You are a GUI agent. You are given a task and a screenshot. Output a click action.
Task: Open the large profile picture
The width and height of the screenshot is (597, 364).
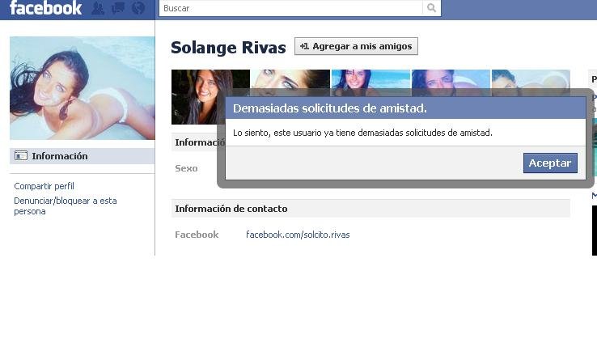click(82, 88)
